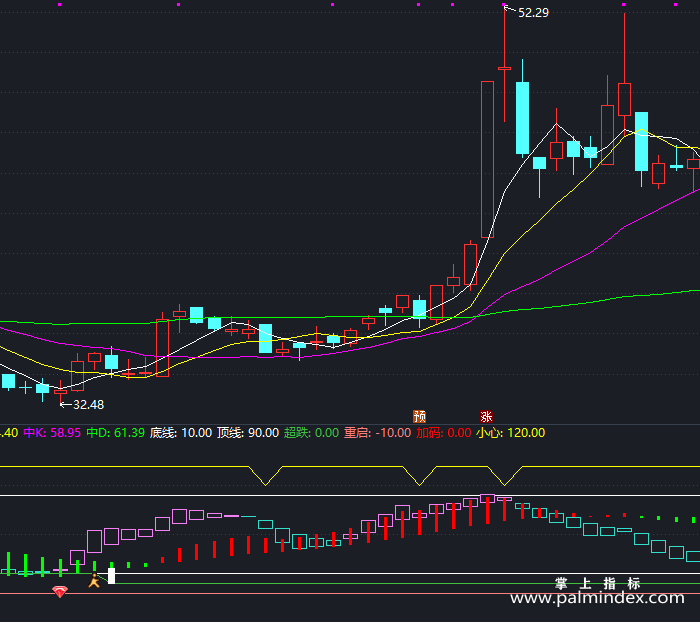Viewport: 700px width, 622px height.
Task: Select the 加码: 0.00 indicator label
Action: (x=444, y=433)
